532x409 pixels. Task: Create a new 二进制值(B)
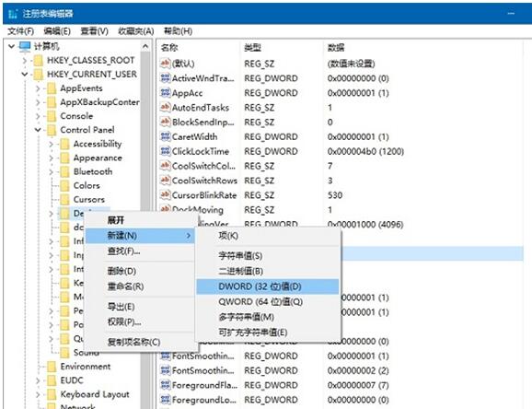click(x=268, y=271)
